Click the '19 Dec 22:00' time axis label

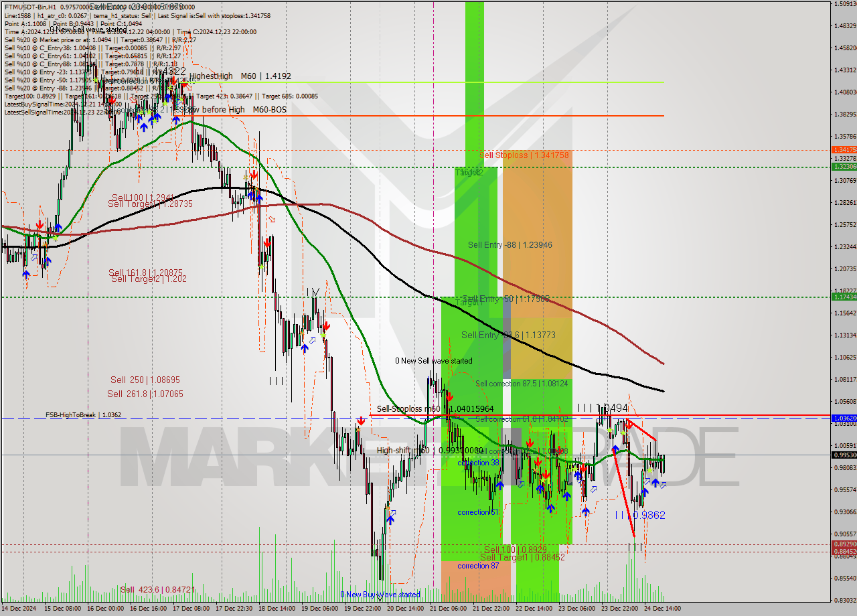(x=361, y=609)
